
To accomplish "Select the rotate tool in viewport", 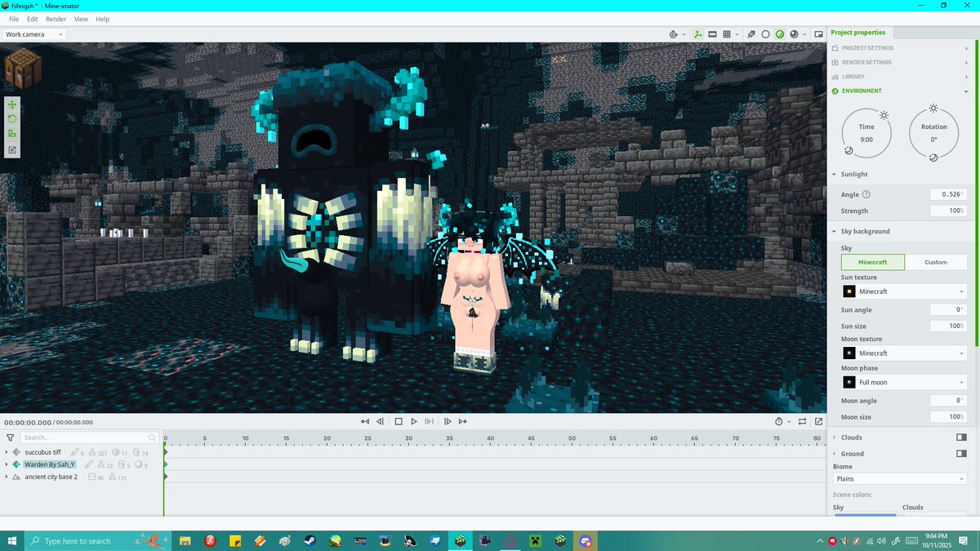I will 12,119.
